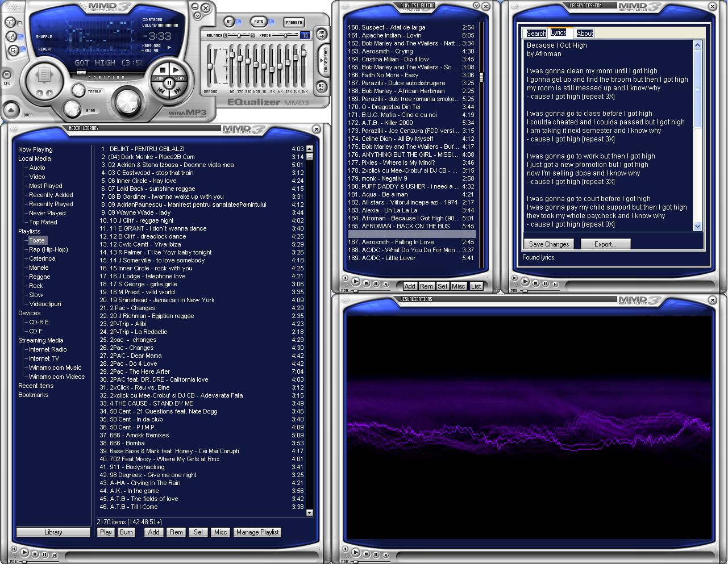Pause playback with the center pause button

point(169,83)
